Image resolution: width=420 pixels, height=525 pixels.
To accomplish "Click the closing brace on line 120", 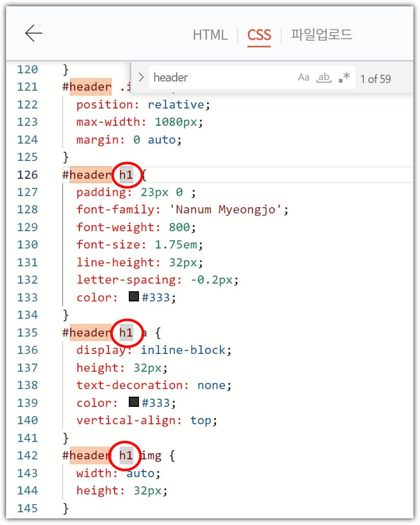I will tap(66, 70).
